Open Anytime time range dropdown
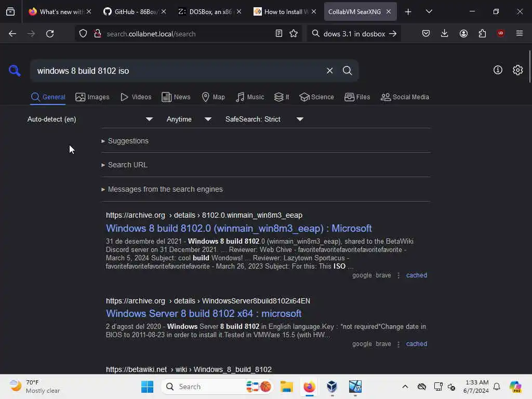 [189, 119]
